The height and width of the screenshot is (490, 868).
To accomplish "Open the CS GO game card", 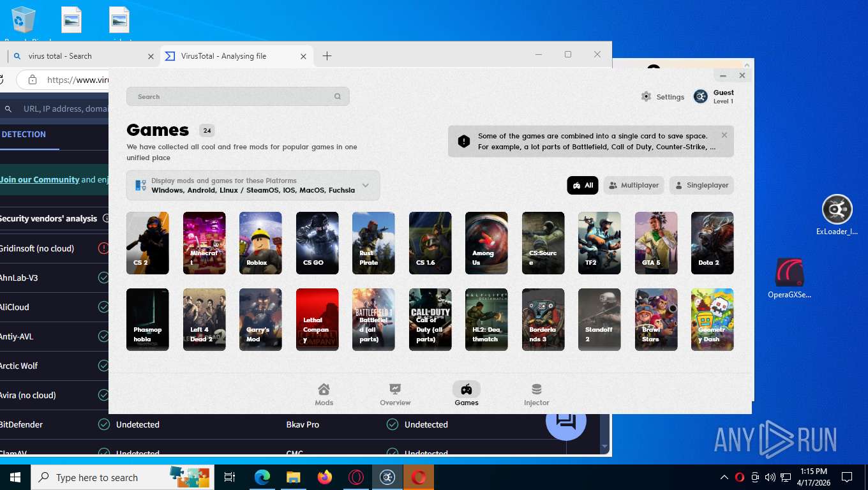I will click(x=317, y=243).
